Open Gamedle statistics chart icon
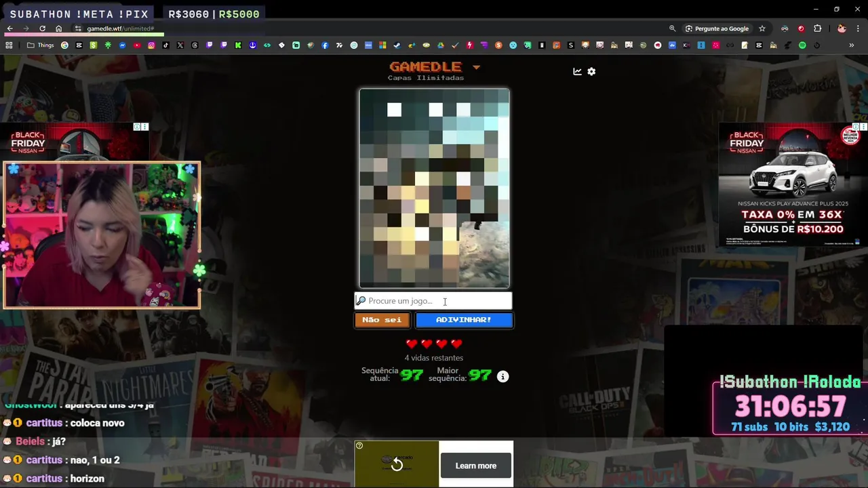The height and width of the screenshot is (488, 868). 577,71
